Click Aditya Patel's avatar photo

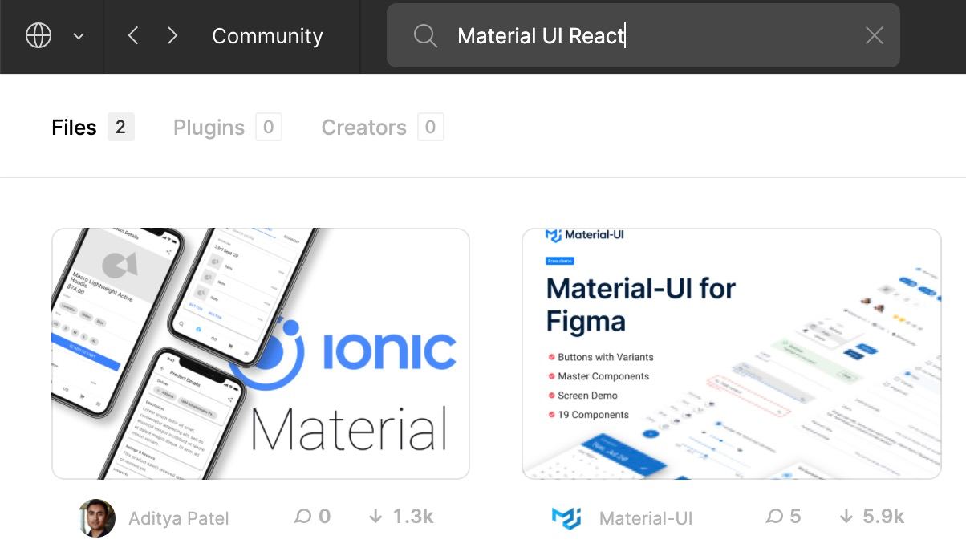coord(97,517)
